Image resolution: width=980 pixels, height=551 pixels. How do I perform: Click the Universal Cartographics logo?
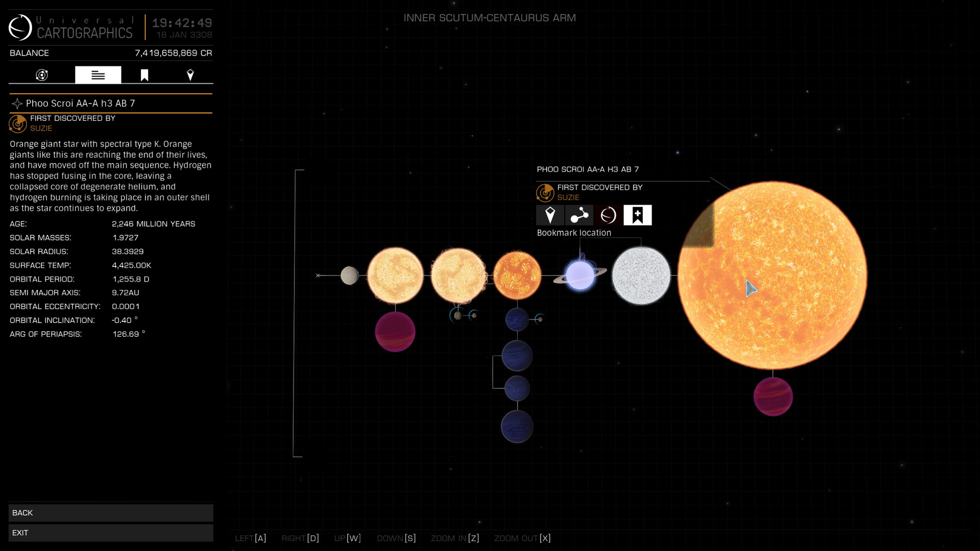pyautogui.click(x=20, y=27)
